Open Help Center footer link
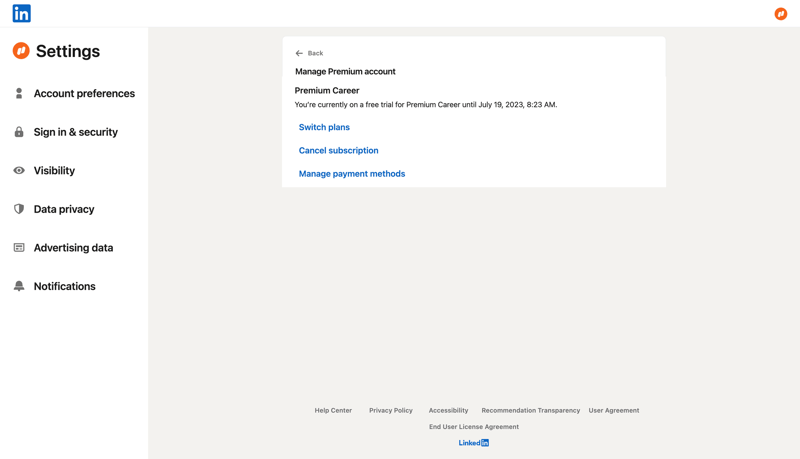 (x=333, y=410)
